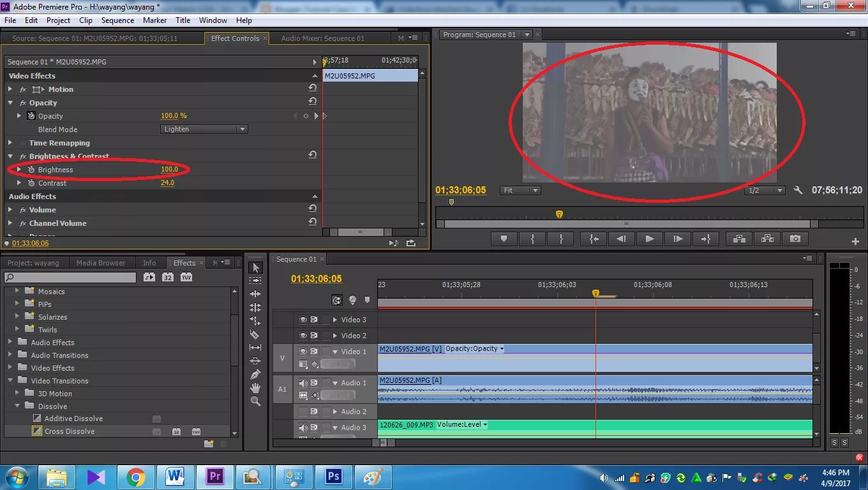Filter by 32-bit color effects icon

pyautogui.click(x=167, y=278)
